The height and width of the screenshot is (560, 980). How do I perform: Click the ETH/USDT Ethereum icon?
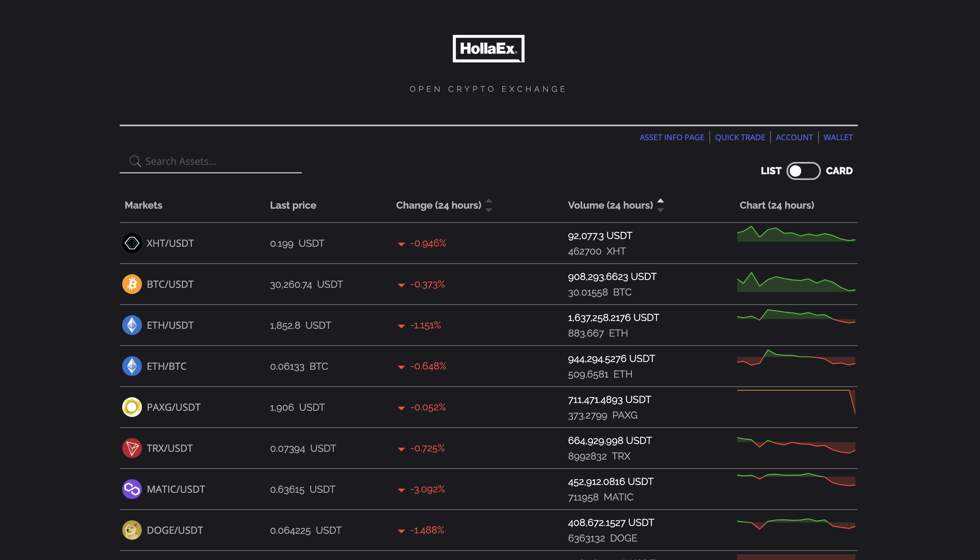point(132,325)
